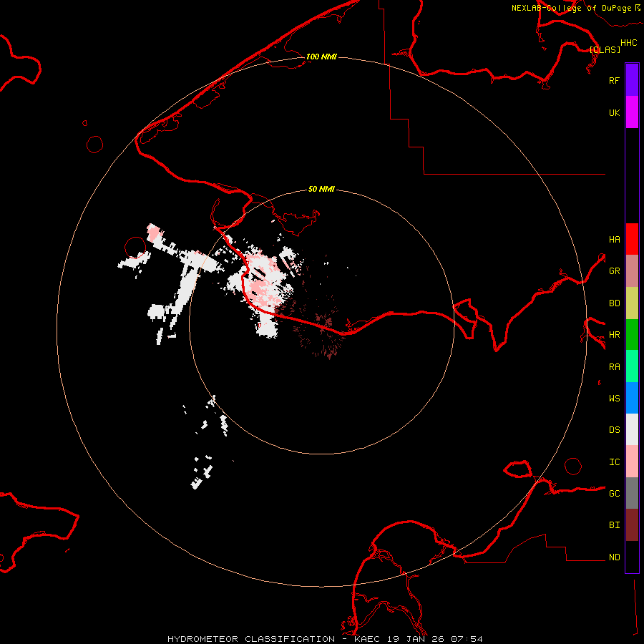Click the HA red legend swatch
The image size is (644, 644).
(632, 239)
